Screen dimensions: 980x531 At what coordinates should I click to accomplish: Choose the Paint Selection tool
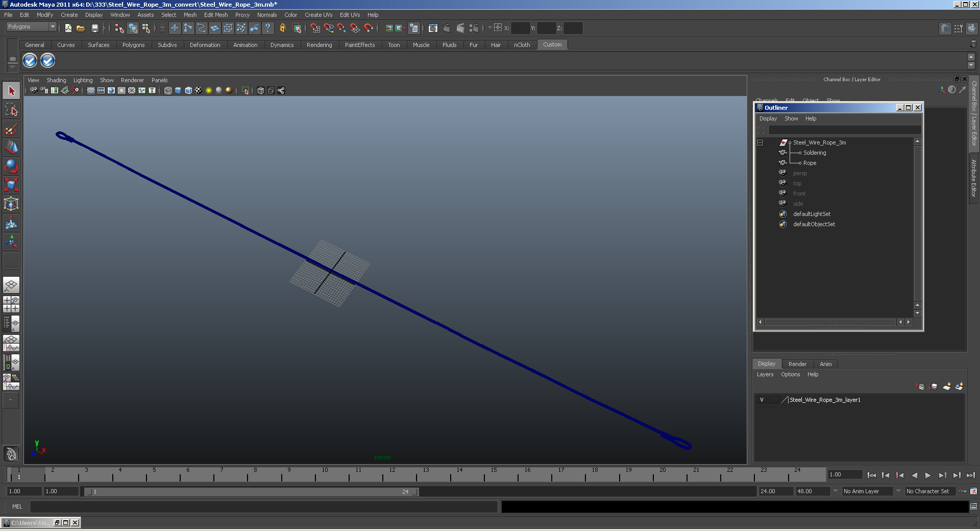(x=11, y=128)
